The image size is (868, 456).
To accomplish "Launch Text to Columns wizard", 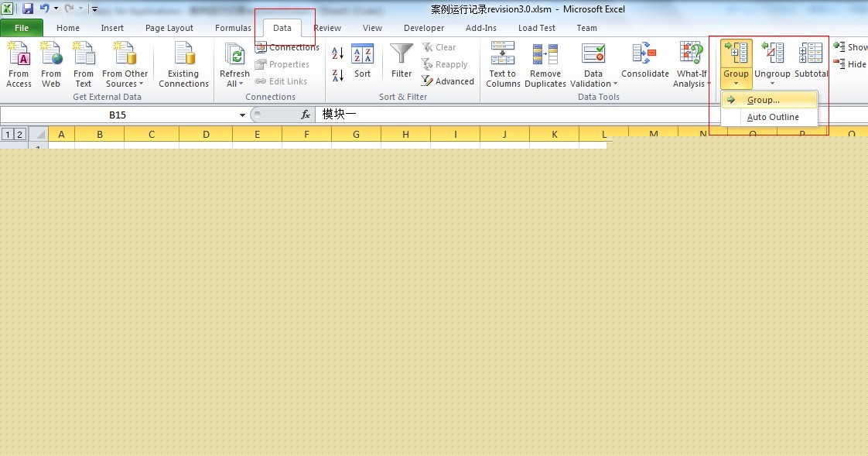I will pyautogui.click(x=503, y=64).
